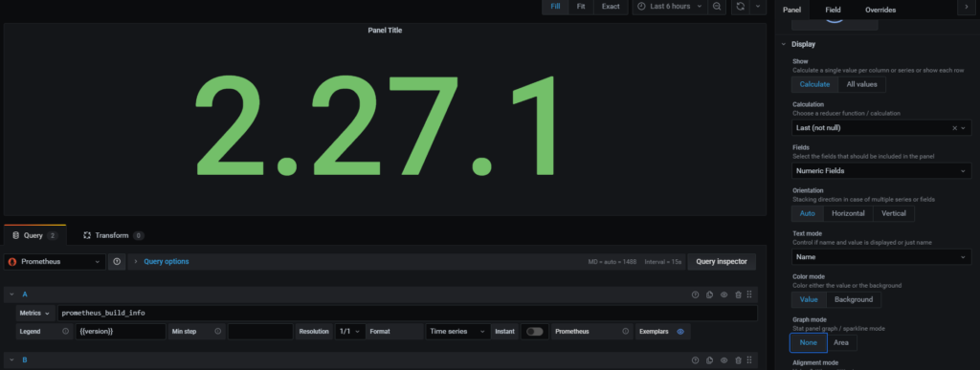Duplicate query B
The image size is (980, 370).
coord(709,360)
